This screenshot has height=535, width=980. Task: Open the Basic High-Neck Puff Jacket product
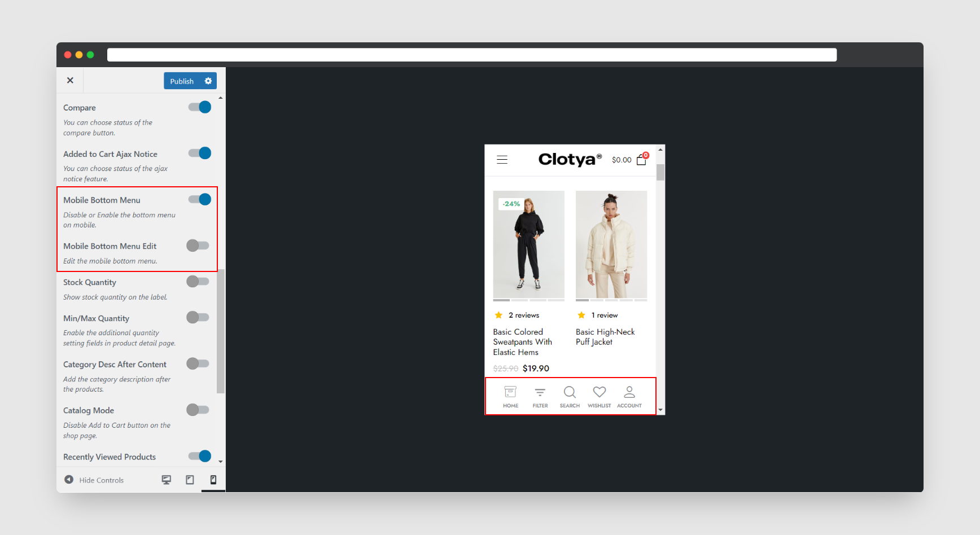(611, 245)
